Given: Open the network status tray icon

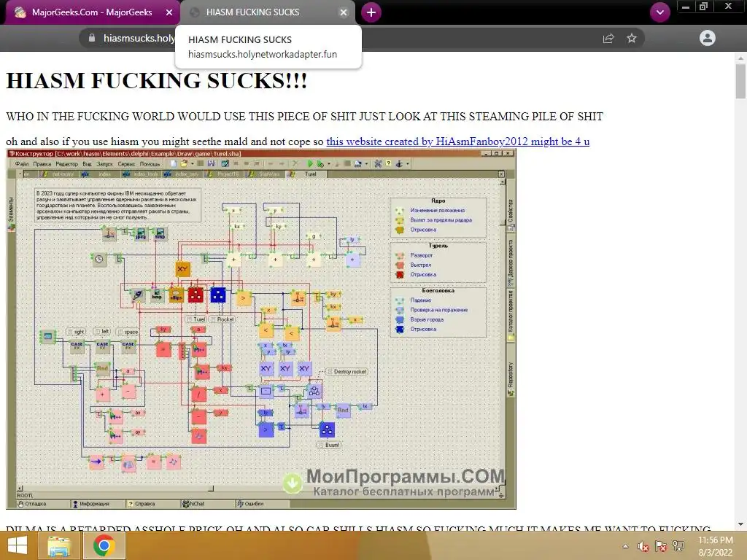Looking at the screenshot, I should tap(678, 546).
